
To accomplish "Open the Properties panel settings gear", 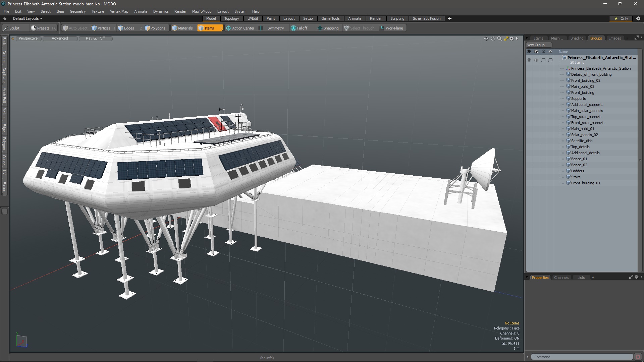I will click(x=637, y=277).
